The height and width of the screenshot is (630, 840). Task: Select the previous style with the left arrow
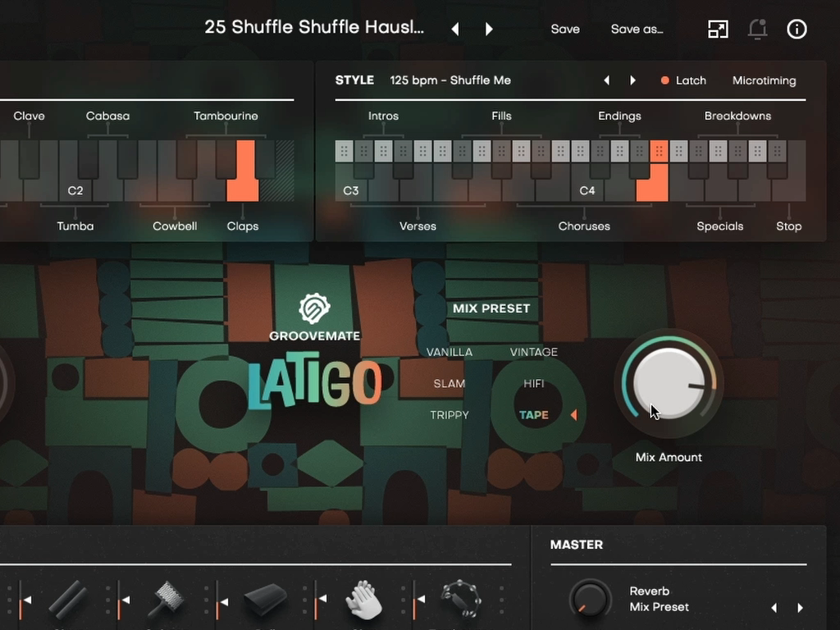[x=606, y=80]
